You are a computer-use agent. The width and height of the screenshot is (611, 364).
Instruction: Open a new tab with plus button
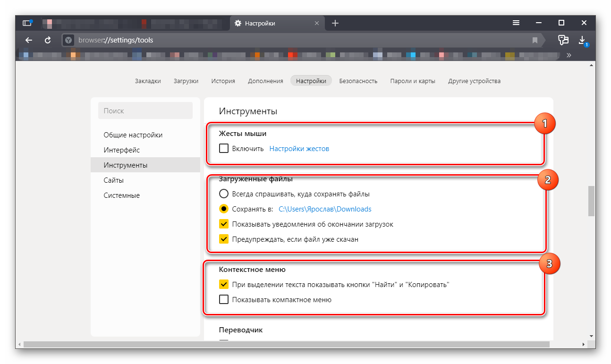pos(335,23)
